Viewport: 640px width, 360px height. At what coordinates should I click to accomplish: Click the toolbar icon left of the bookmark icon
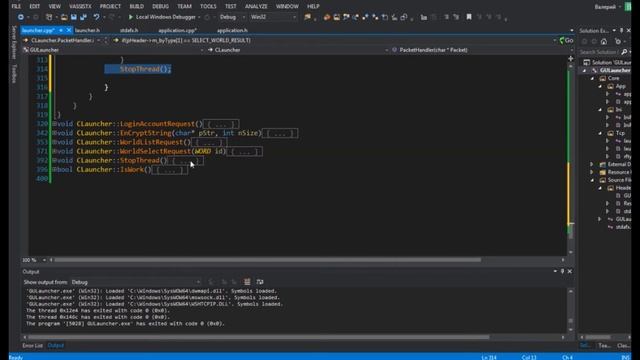point(456,17)
